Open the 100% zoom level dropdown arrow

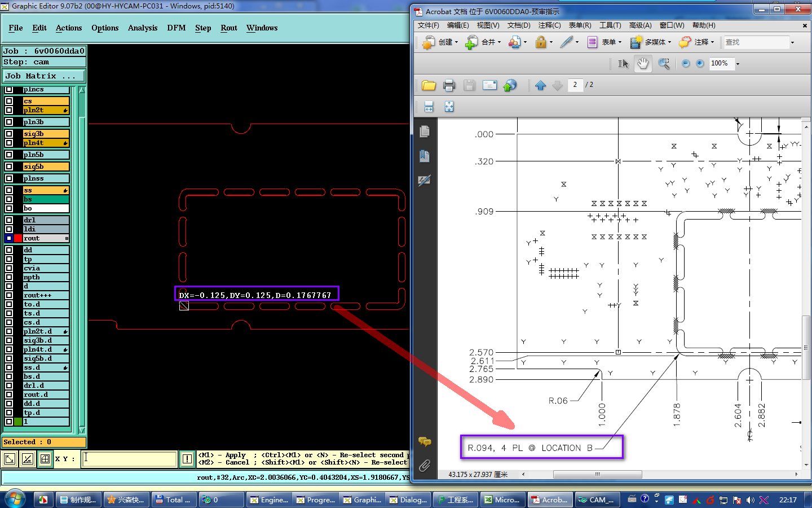pyautogui.click(x=738, y=64)
